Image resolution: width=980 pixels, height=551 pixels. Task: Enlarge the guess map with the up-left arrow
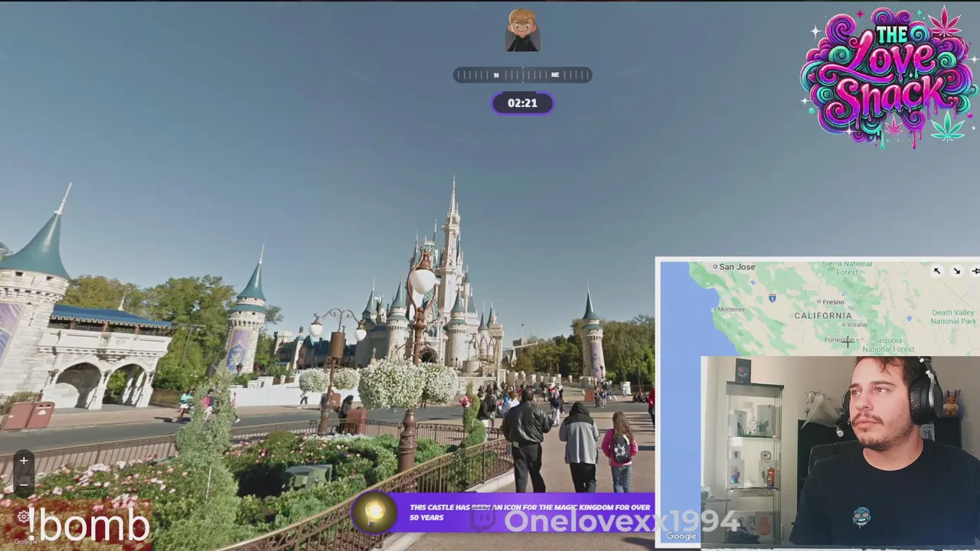tap(937, 271)
